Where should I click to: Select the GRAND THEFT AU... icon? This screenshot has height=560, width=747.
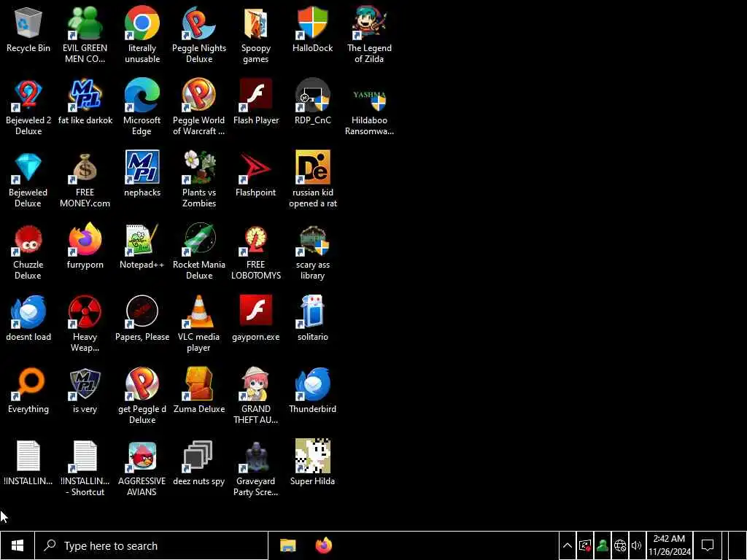tap(256, 396)
